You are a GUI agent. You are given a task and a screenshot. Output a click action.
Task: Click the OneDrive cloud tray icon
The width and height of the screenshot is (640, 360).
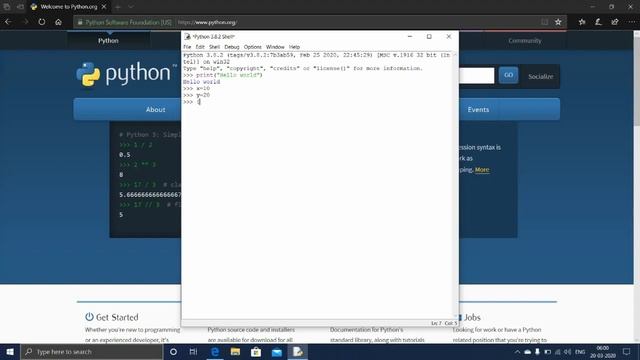(x=527, y=352)
